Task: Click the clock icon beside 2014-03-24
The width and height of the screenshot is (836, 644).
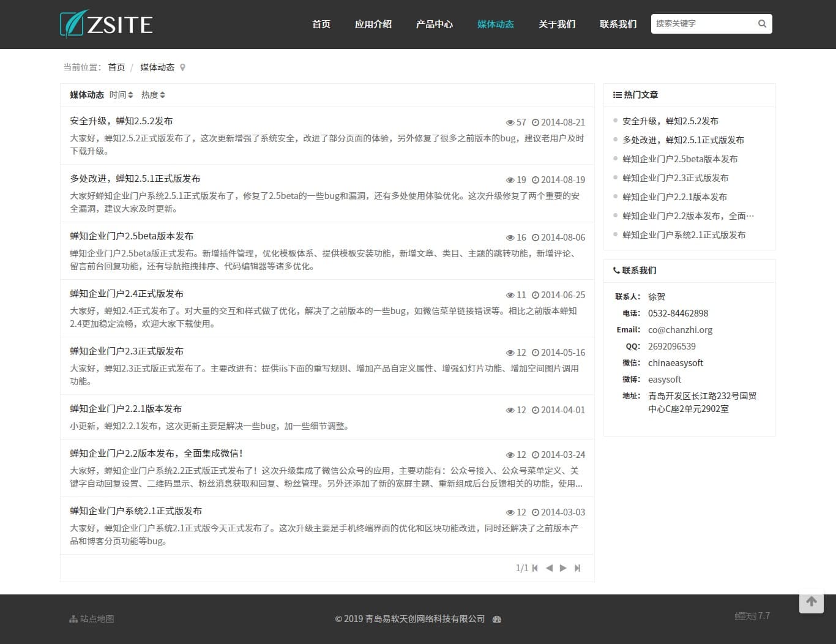Action: [536, 455]
